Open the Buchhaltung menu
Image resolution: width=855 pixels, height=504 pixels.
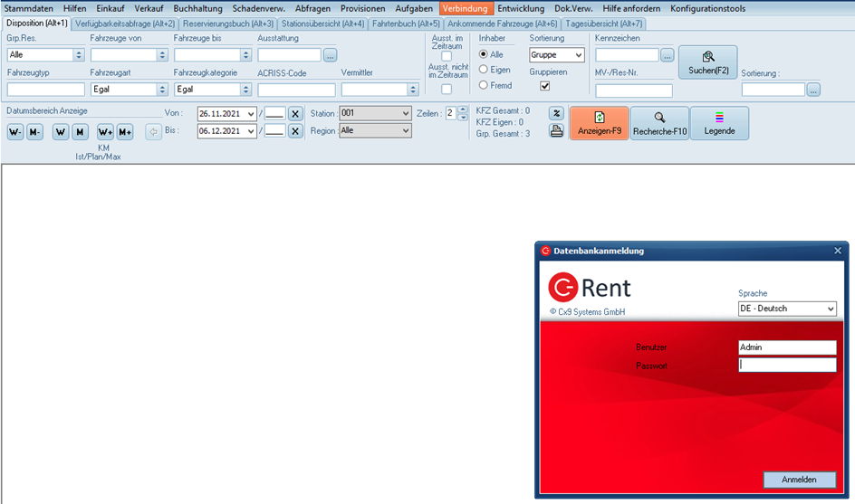click(197, 7)
